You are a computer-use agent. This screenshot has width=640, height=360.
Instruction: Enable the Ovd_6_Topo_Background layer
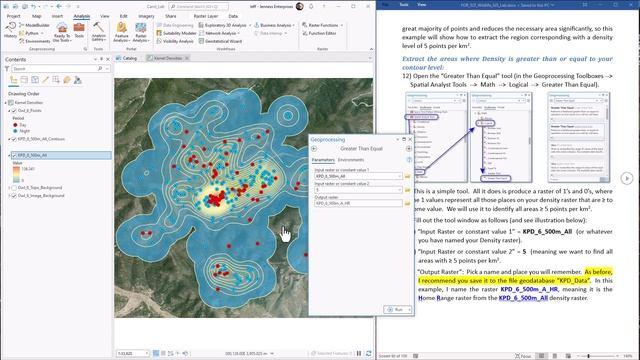click(14, 188)
